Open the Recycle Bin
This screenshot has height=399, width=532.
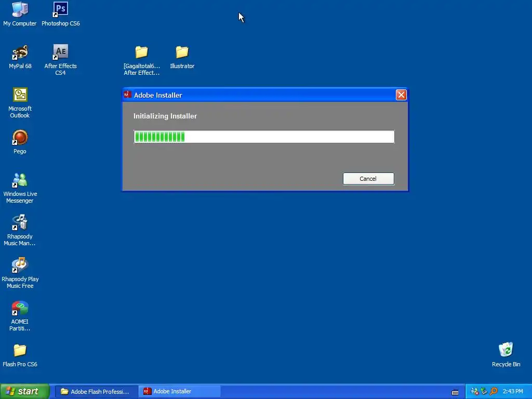click(506, 355)
